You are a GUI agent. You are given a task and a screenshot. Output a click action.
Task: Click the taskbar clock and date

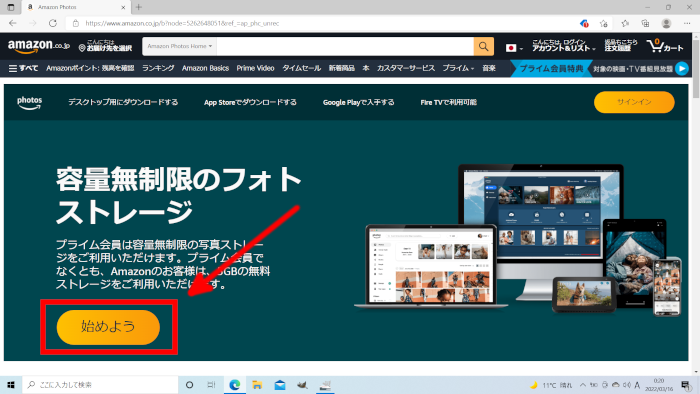coord(659,385)
